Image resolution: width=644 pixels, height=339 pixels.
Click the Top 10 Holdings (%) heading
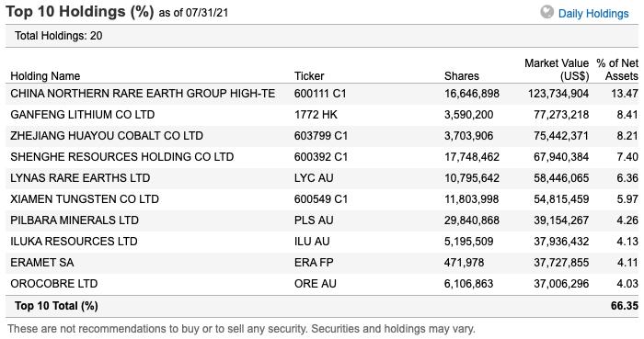point(80,11)
